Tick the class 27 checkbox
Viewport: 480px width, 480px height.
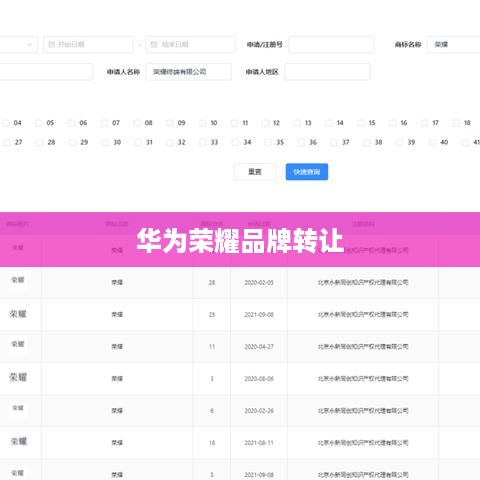(7, 142)
